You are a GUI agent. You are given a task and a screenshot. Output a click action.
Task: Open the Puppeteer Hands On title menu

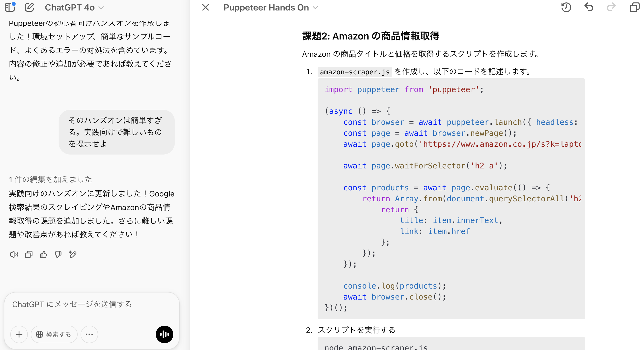coord(270,7)
